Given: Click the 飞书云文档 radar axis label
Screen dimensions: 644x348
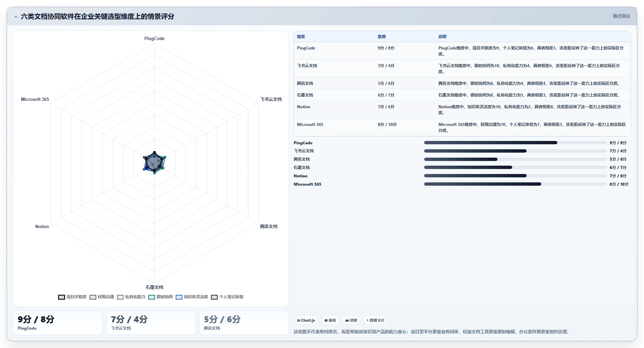Looking at the screenshot, I should point(271,99).
